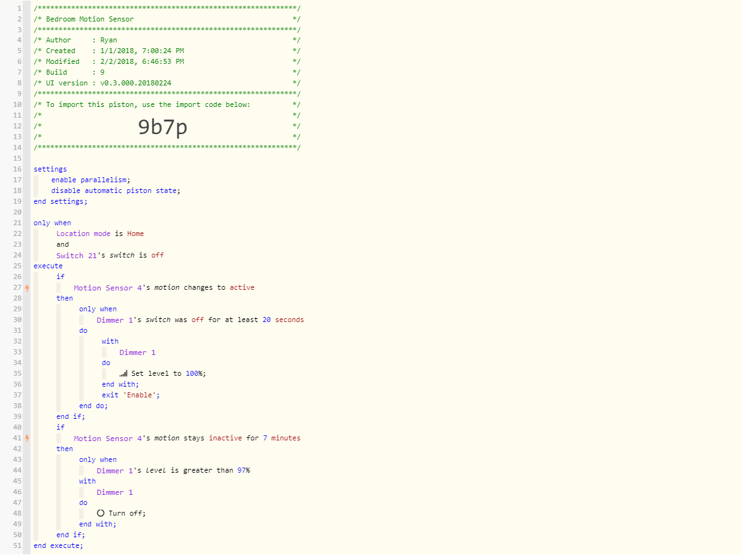Click the 'only when' keyword on line 43
This screenshot has width=746, height=560.
(x=98, y=459)
